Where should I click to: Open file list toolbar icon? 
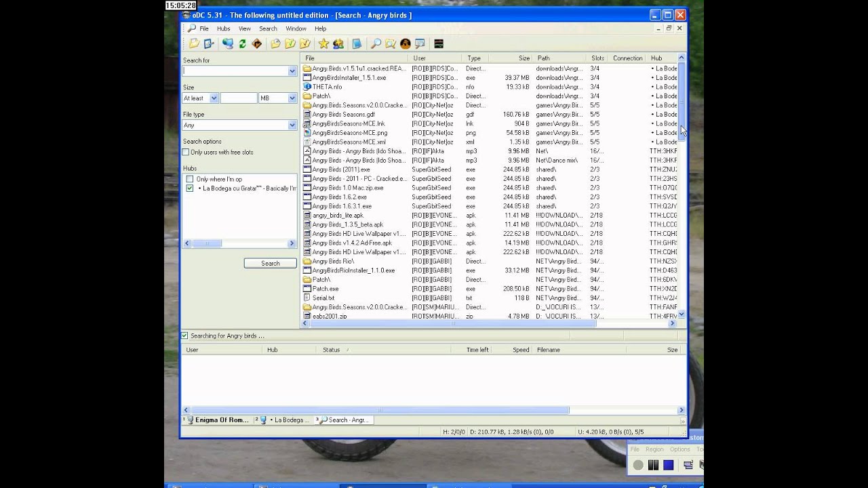(x=194, y=43)
